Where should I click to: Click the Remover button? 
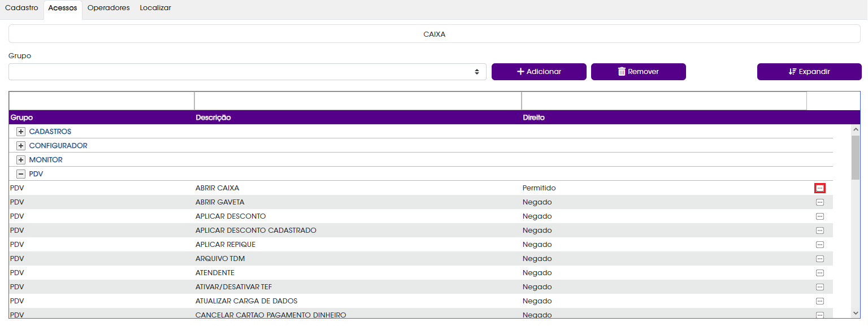(x=638, y=72)
